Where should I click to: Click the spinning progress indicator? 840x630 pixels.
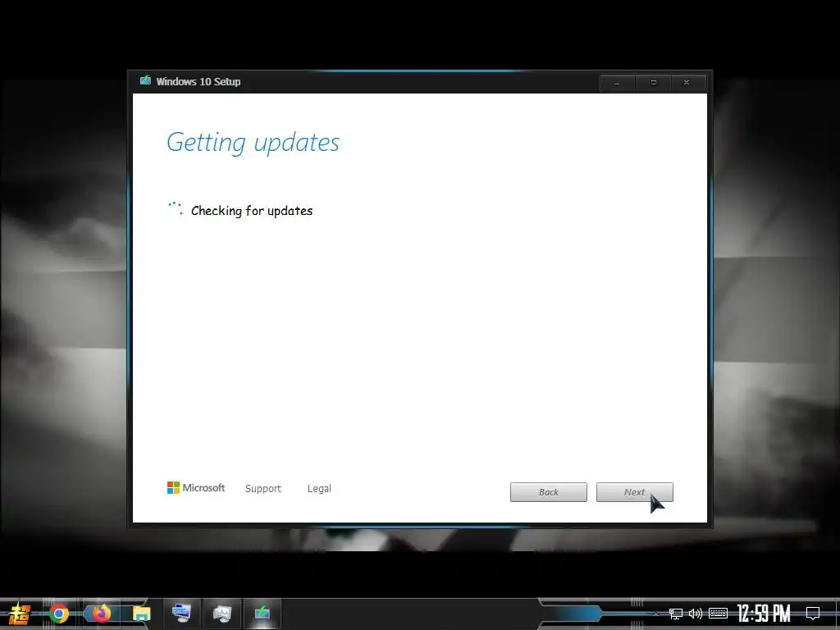(x=176, y=208)
